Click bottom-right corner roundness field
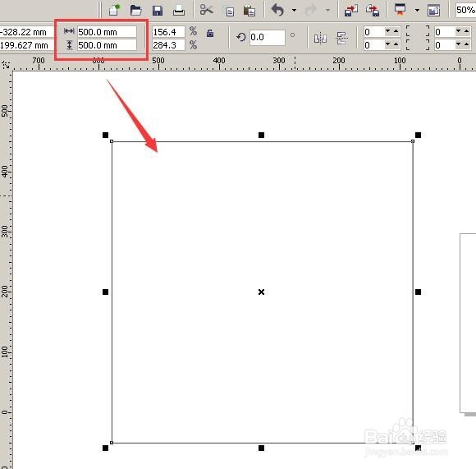476x469 pixels. point(444,45)
